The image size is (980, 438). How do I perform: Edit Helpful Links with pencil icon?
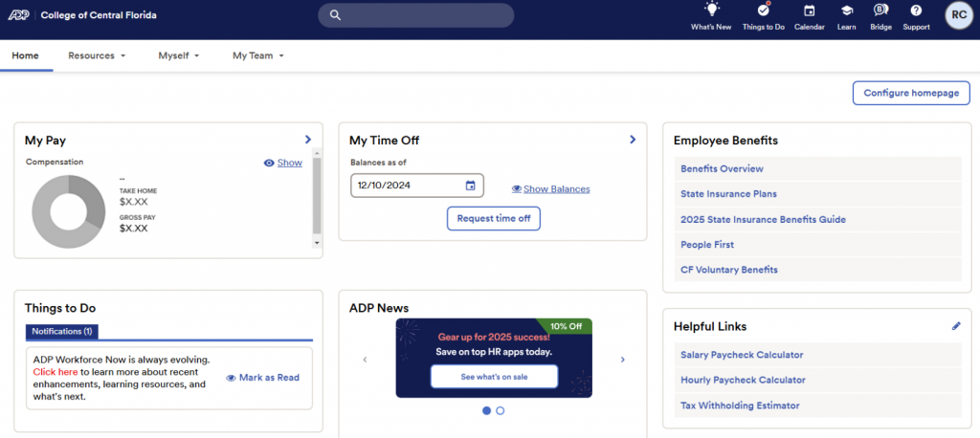click(955, 326)
